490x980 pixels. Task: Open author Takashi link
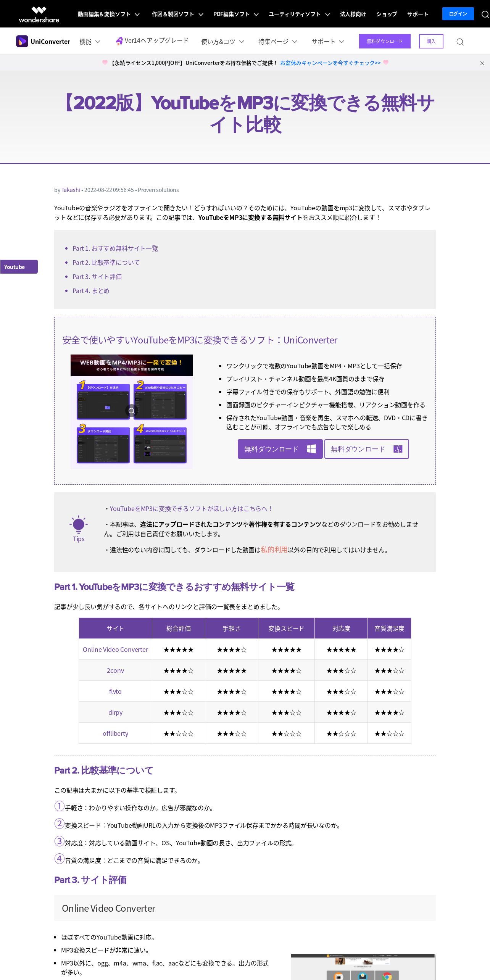click(x=71, y=190)
